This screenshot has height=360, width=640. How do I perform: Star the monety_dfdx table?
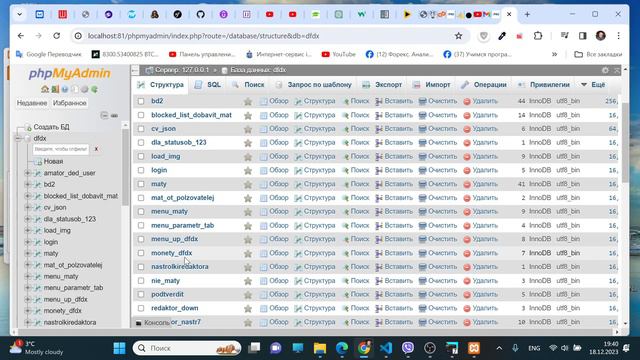248,253
